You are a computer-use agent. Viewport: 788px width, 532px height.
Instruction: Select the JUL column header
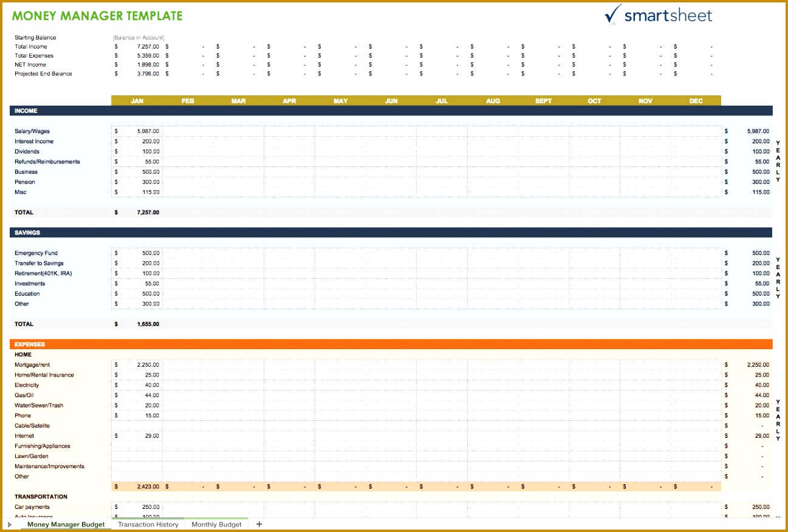pos(442,101)
